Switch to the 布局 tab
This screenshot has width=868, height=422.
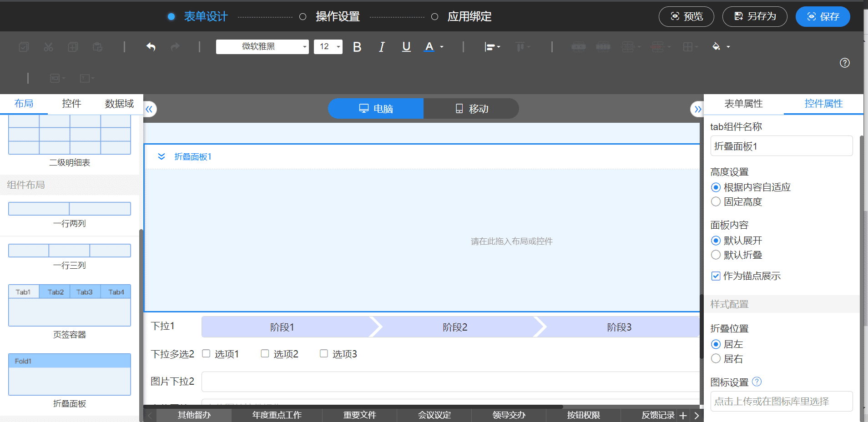pyautogui.click(x=24, y=104)
